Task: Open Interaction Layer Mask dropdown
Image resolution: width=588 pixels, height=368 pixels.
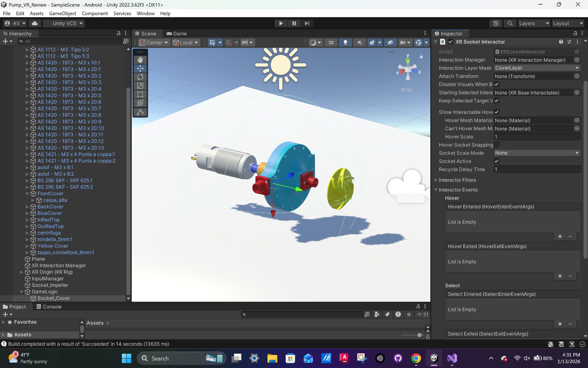Action: click(537, 68)
